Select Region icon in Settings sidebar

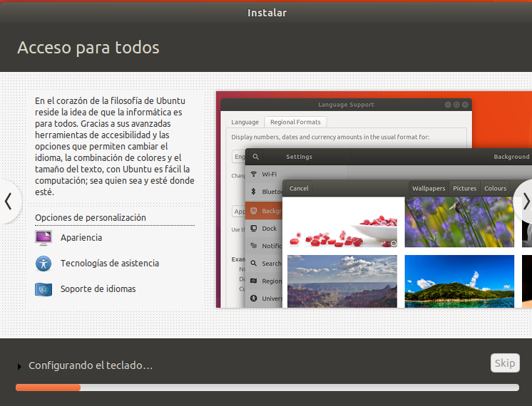point(253,281)
